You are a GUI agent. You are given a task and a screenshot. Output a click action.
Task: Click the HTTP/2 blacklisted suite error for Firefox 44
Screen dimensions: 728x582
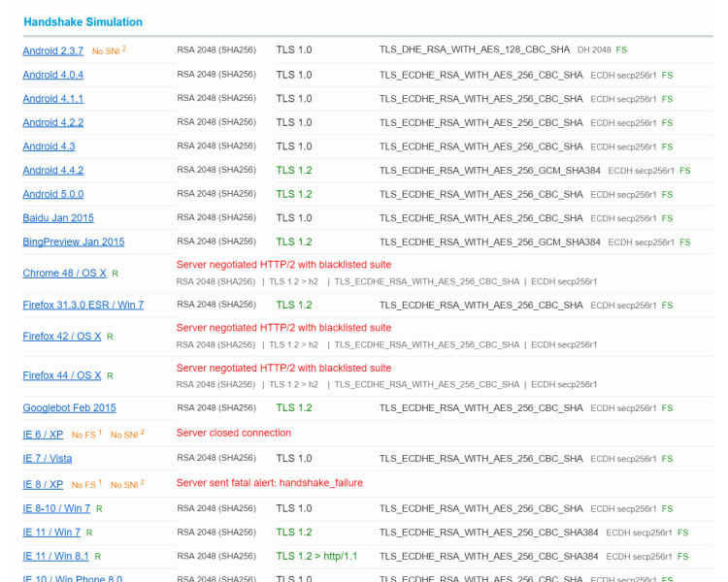[x=283, y=368]
